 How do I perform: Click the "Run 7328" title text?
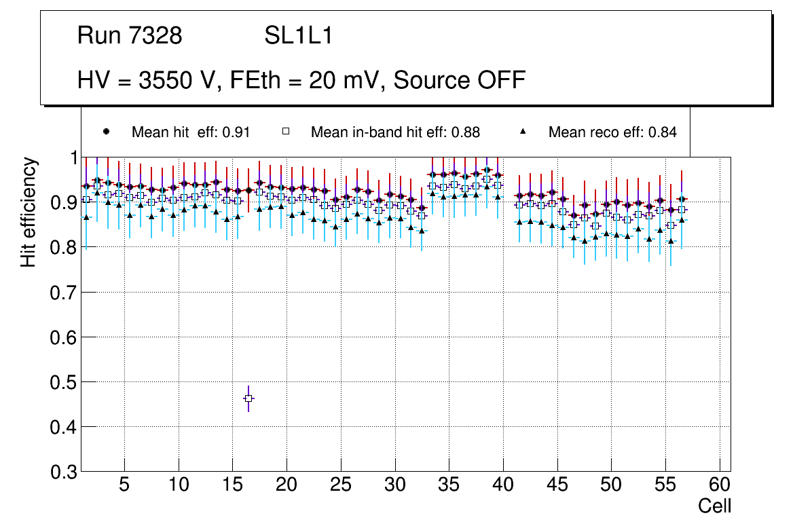click(x=130, y=36)
